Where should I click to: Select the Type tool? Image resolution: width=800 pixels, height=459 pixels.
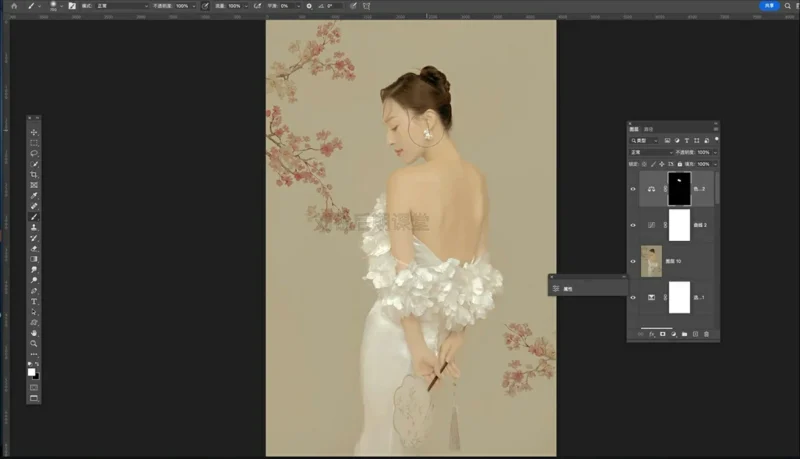[x=34, y=301]
